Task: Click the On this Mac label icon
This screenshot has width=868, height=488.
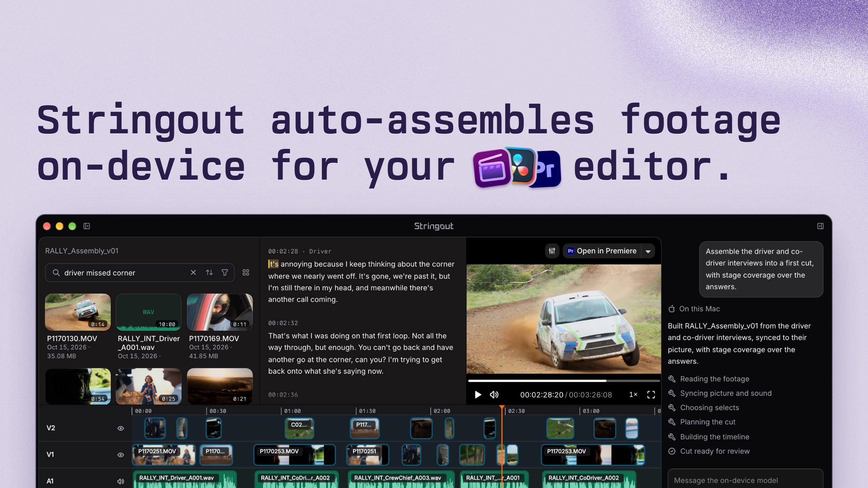Action: [672, 309]
